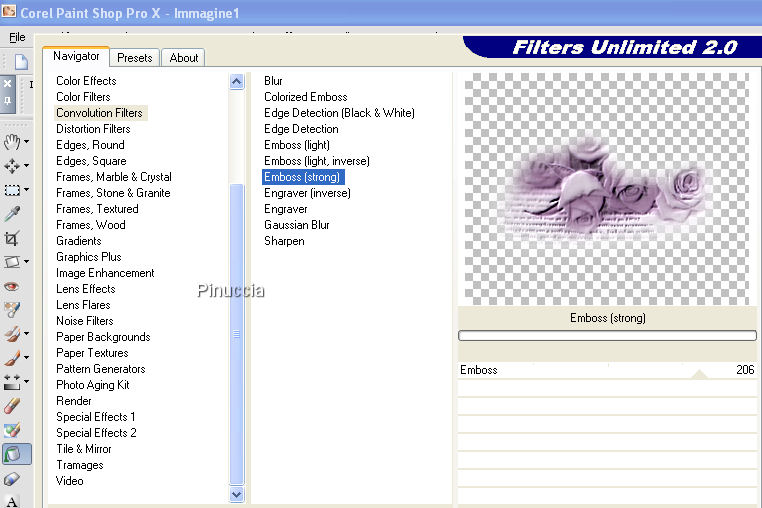This screenshot has width=762, height=508.
Task: Adjust the Emboss slider marker
Action: (699, 373)
